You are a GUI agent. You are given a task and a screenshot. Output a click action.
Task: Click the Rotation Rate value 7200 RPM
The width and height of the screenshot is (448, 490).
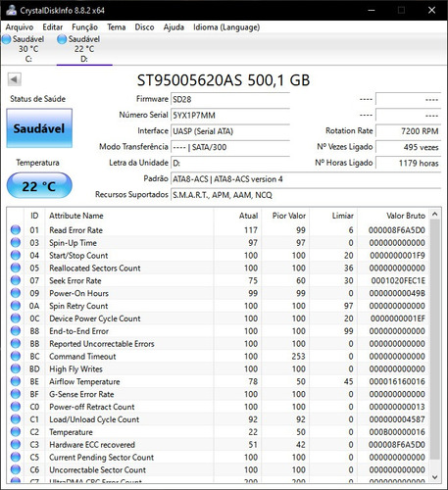pos(408,131)
